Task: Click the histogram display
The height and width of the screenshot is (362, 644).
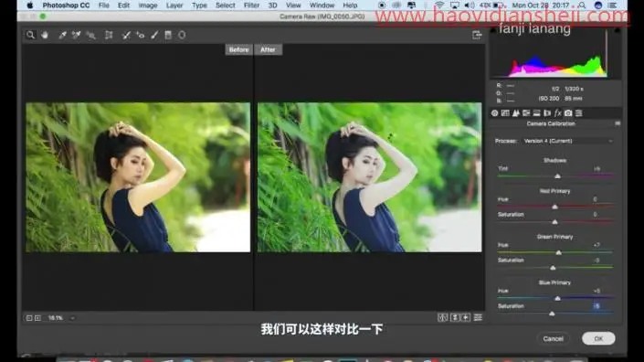Action: coord(555,53)
